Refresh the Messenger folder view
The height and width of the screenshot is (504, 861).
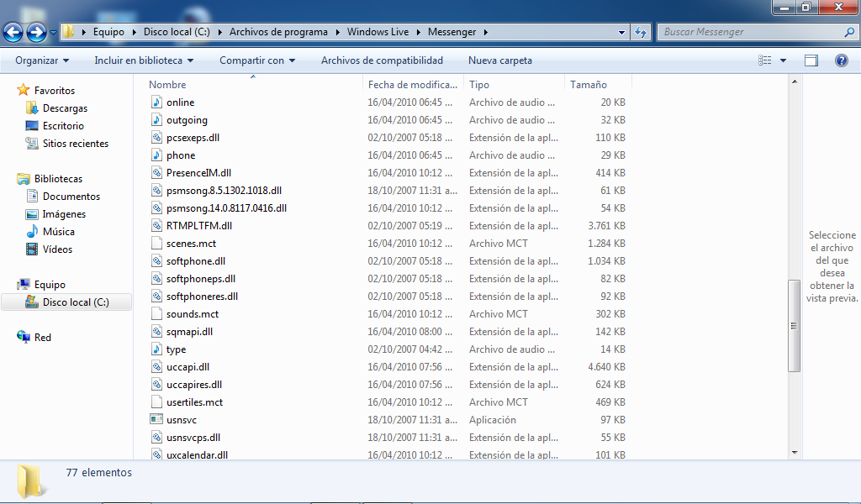pos(640,33)
